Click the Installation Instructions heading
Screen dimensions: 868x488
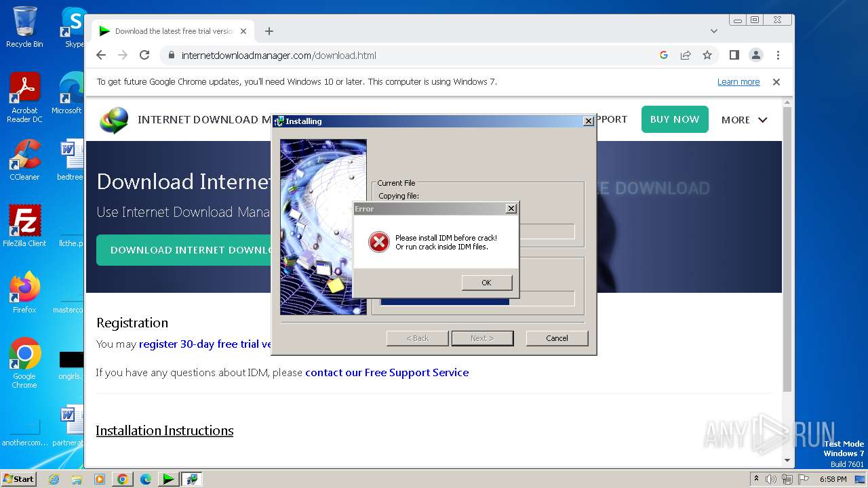tap(165, 431)
